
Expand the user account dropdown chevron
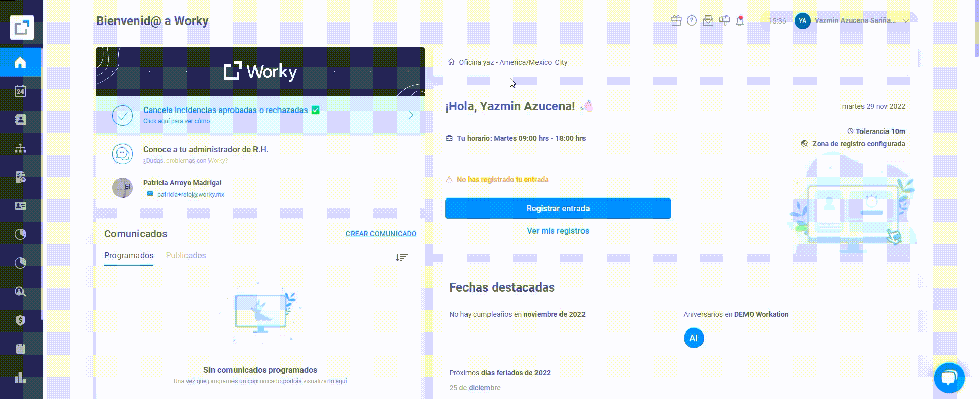(x=906, y=21)
